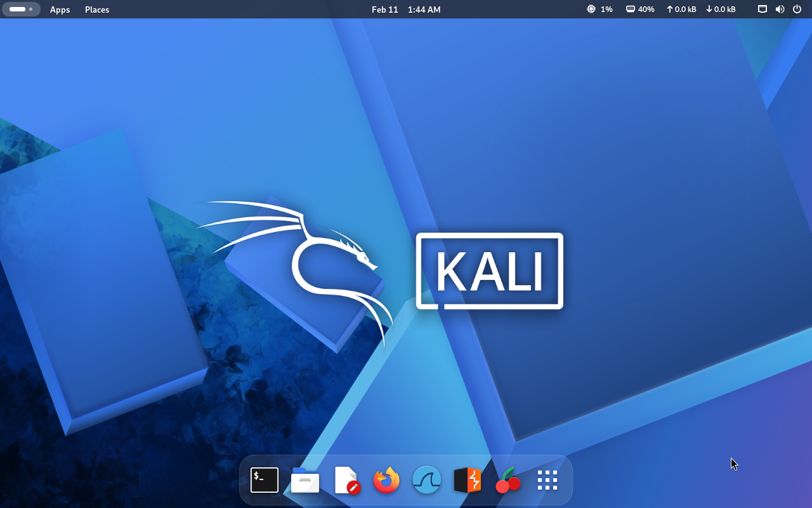The image size is (812, 508).
Task: Click the memory usage 40% indicator
Action: tap(640, 10)
